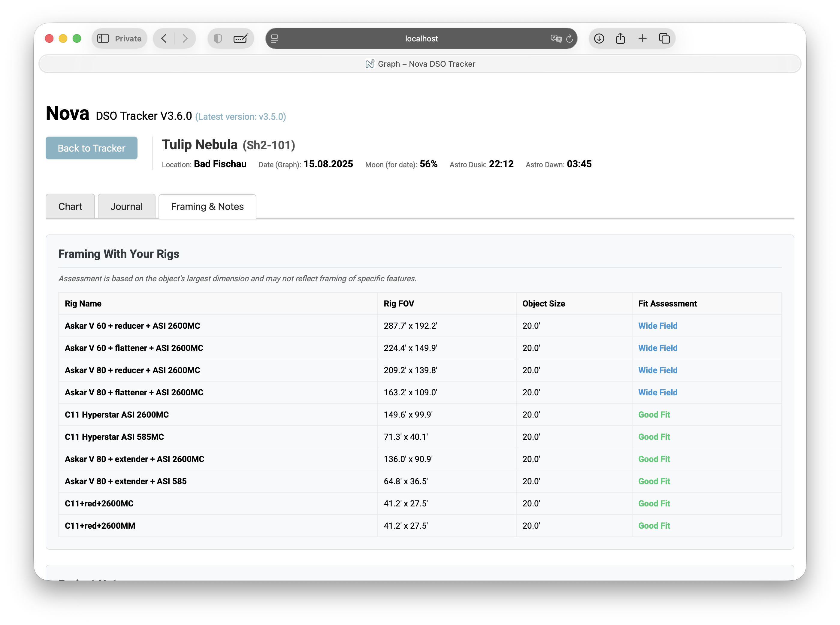Select the Graph – Nova DSO Tracker tab
840x625 pixels.
(x=420, y=64)
